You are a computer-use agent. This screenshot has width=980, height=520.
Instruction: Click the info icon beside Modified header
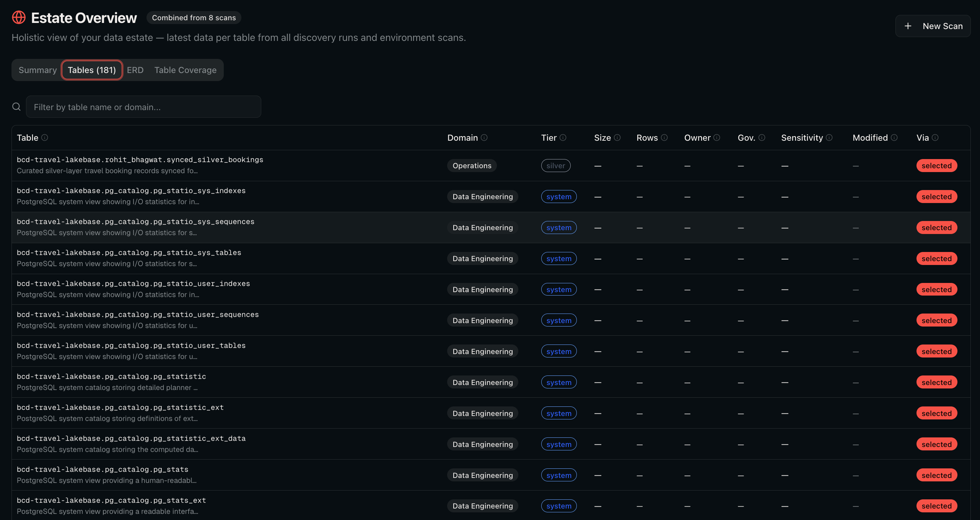coord(894,138)
